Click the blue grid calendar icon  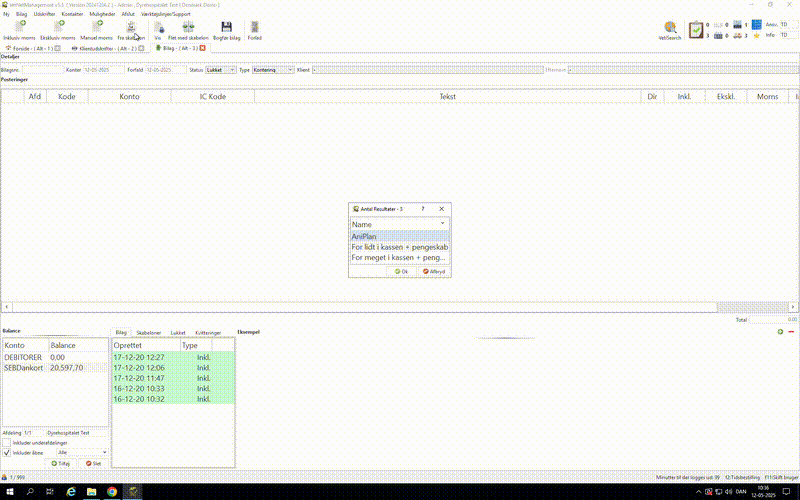[757, 24]
